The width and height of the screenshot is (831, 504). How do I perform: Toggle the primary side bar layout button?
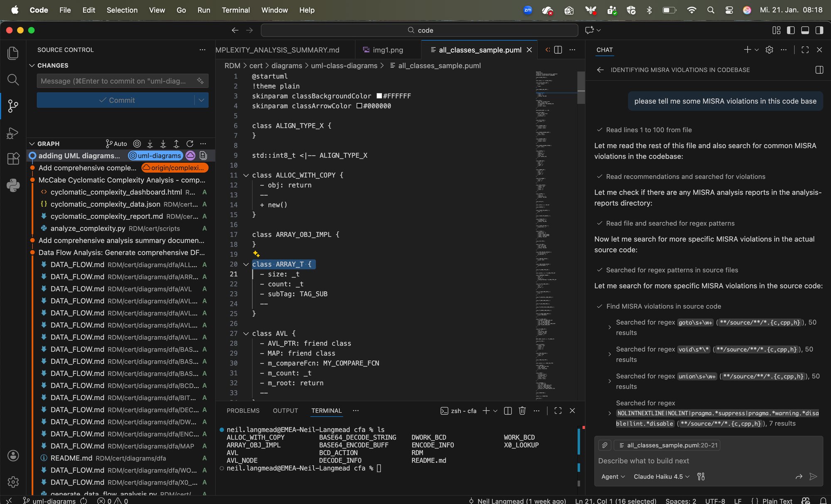pos(791,30)
